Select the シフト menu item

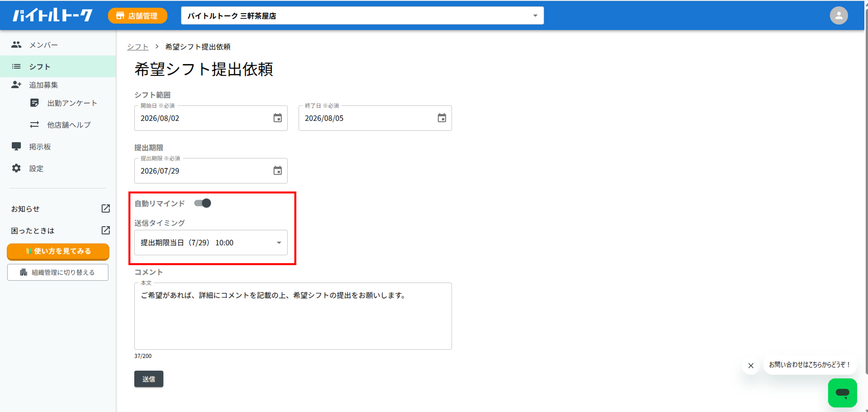point(58,66)
